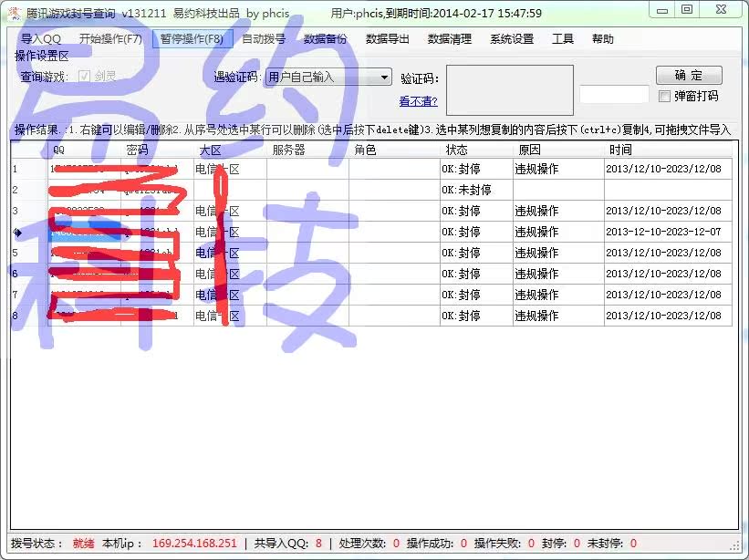Open the 导入QQ menu
This screenshot has height=560, width=749.
[41, 39]
